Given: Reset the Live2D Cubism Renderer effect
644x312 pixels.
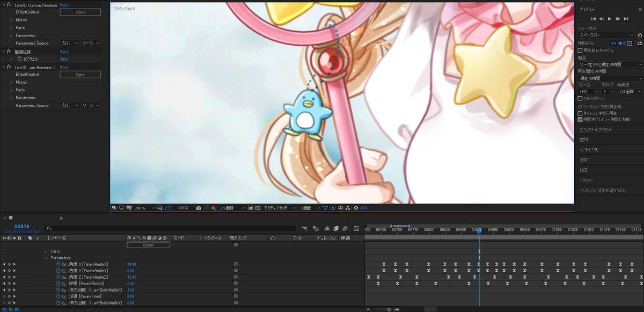Looking at the screenshot, I should pos(64,5).
